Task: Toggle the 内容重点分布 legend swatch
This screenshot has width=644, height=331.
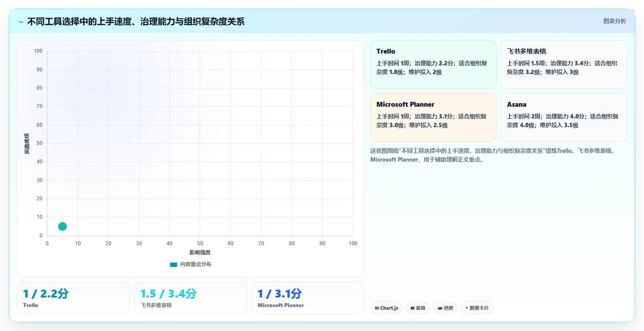Action: pyautogui.click(x=174, y=264)
